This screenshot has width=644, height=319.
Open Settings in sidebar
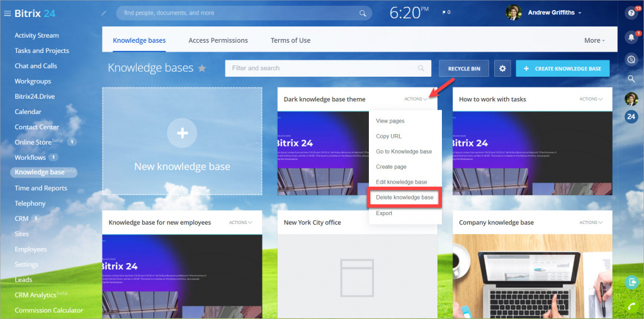coord(26,264)
